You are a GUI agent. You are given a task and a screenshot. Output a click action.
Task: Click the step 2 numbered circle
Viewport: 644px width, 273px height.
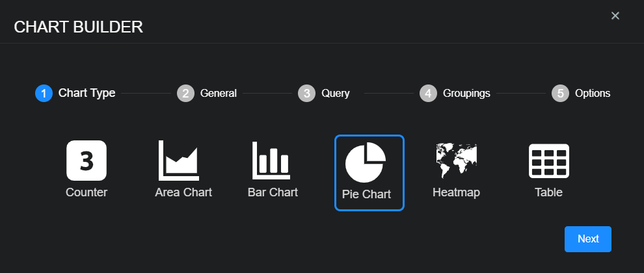[x=185, y=93]
